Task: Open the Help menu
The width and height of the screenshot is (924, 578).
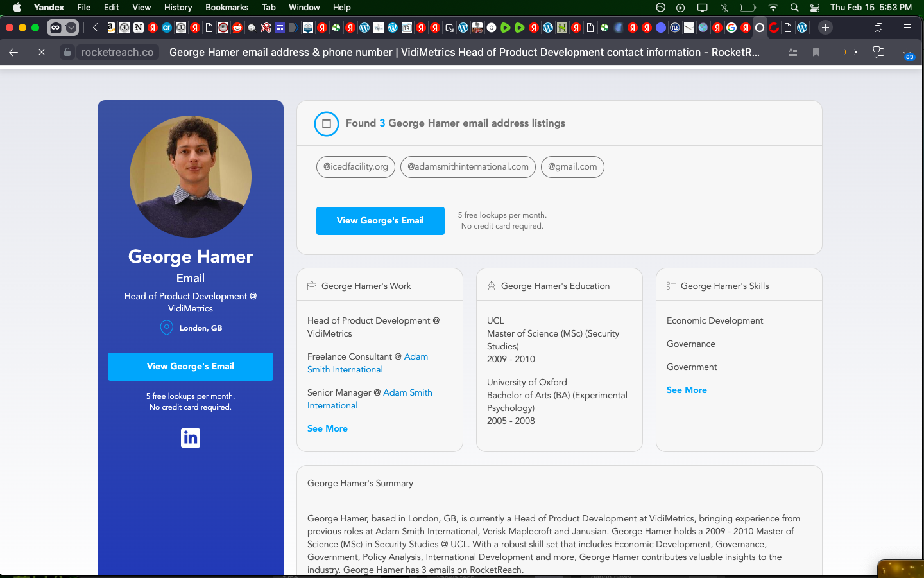Action: 342,8
